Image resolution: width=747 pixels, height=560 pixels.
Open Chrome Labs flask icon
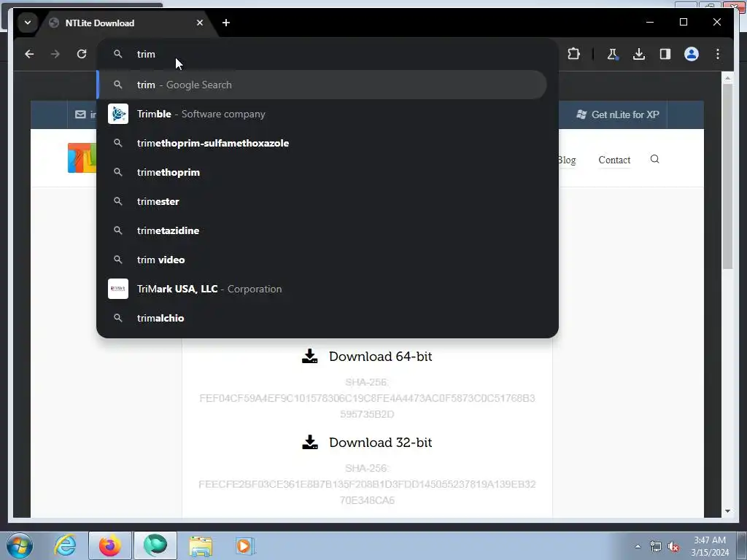(x=612, y=54)
